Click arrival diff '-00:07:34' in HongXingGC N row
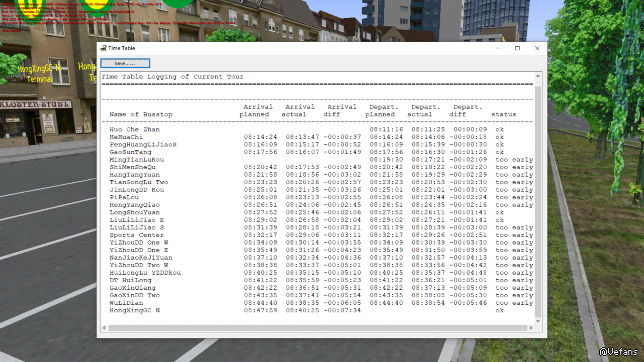This screenshot has width=644, height=362. click(342, 310)
